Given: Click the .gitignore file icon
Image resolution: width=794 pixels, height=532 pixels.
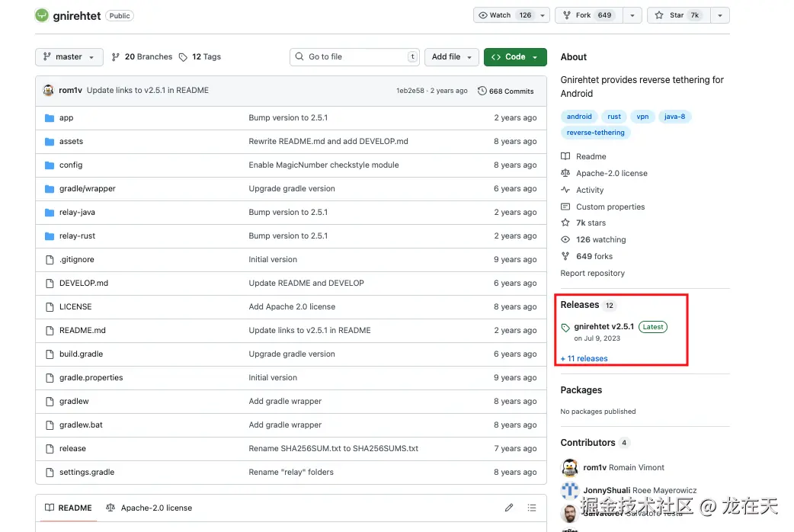Looking at the screenshot, I should coord(49,259).
